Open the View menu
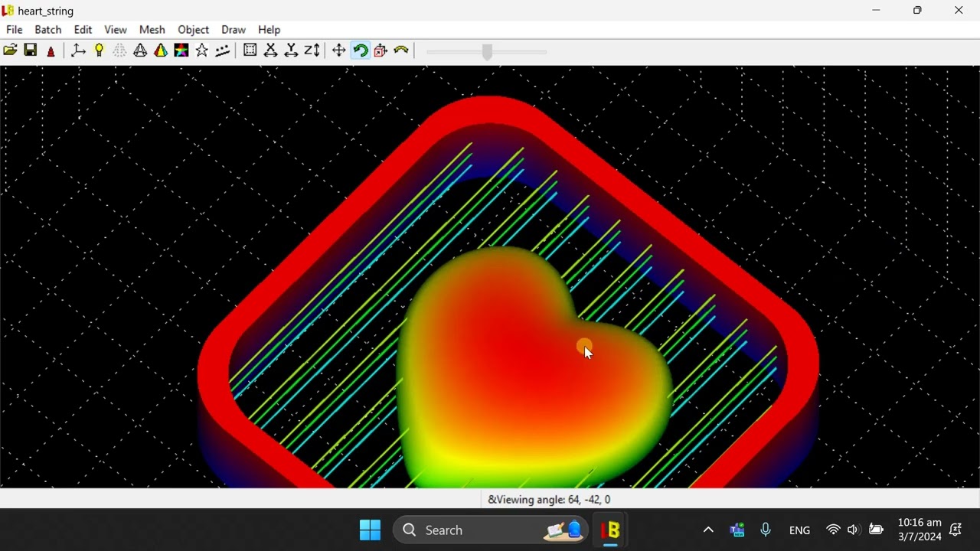980x551 pixels. click(x=116, y=30)
